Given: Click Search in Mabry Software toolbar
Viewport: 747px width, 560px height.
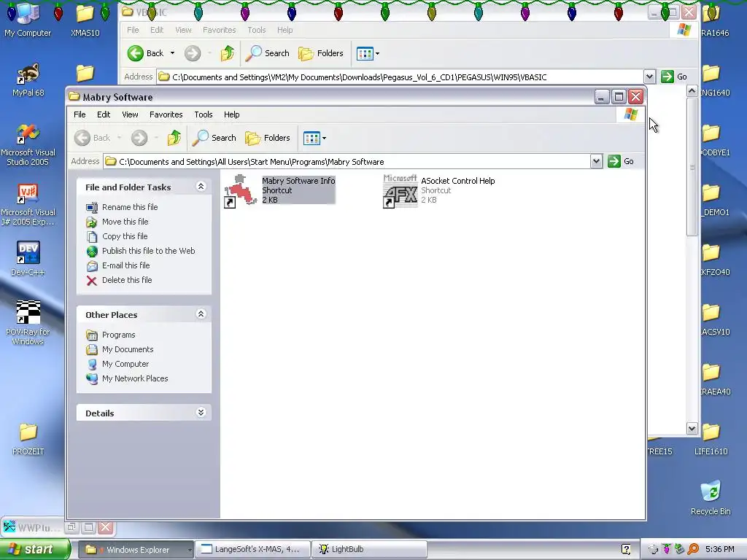Looking at the screenshot, I should pyautogui.click(x=214, y=138).
